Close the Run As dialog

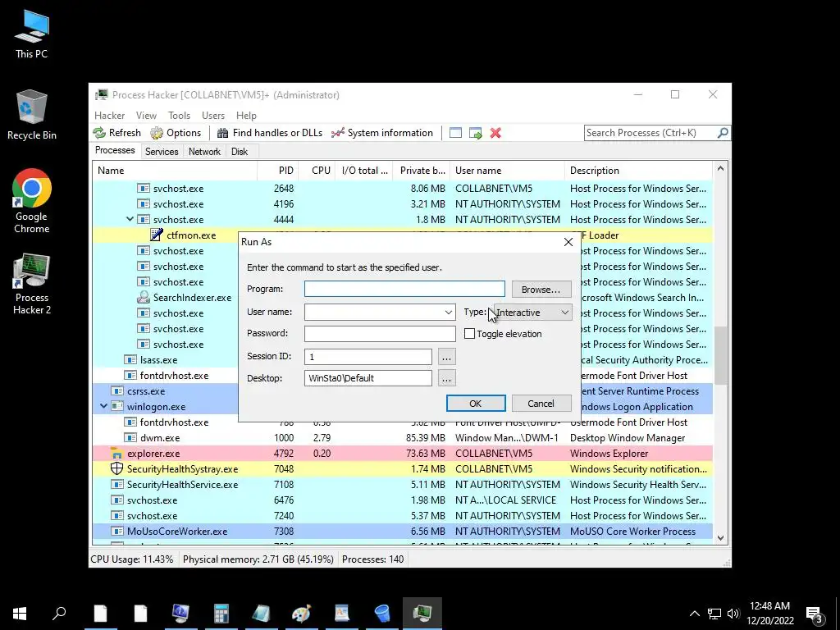point(568,242)
